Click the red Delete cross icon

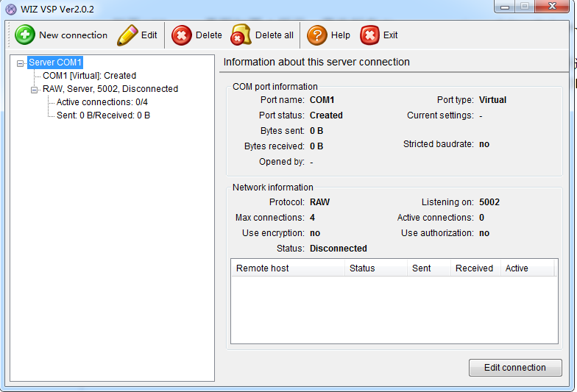click(x=181, y=35)
